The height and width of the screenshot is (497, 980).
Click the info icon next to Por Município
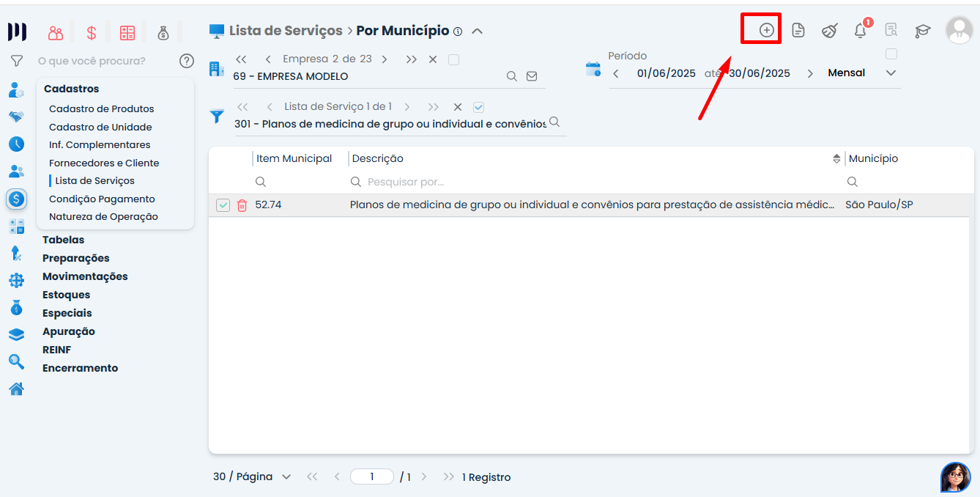click(x=458, y=32)
